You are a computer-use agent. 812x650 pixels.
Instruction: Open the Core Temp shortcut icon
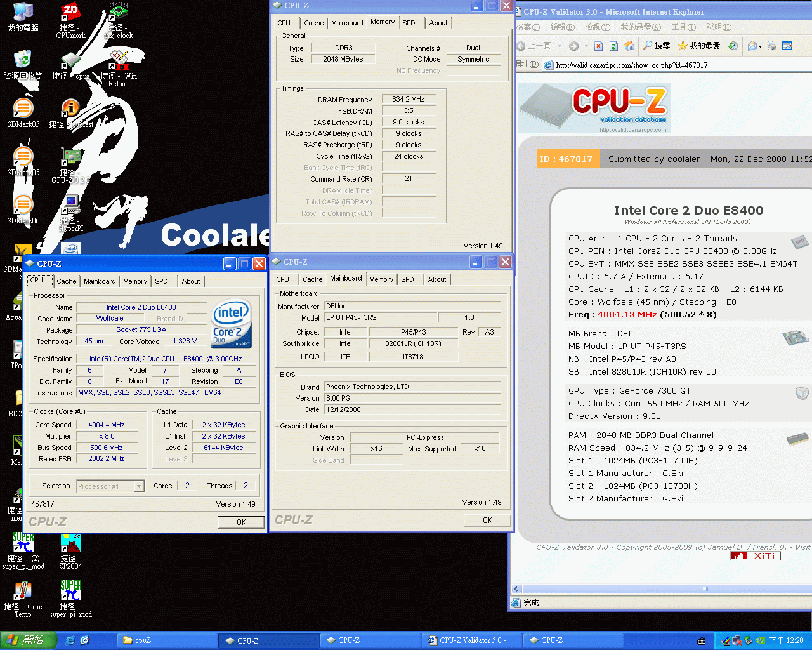tap(23, 600)
